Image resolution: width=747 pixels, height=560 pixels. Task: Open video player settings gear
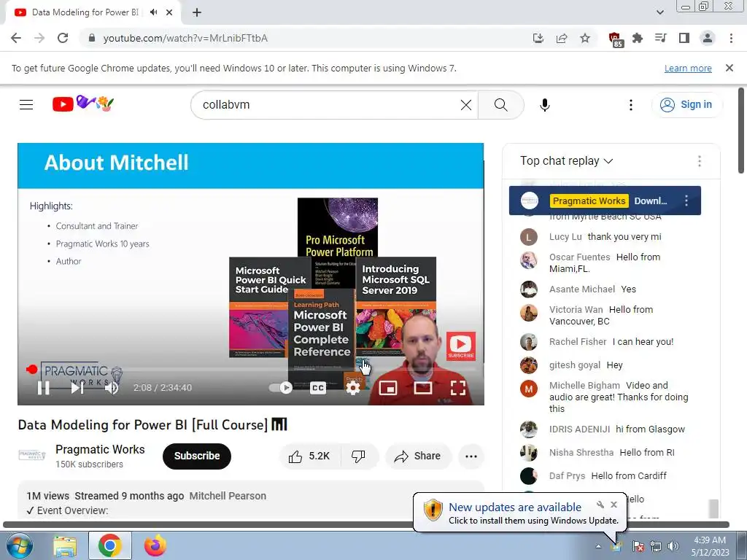coord(353,388)
